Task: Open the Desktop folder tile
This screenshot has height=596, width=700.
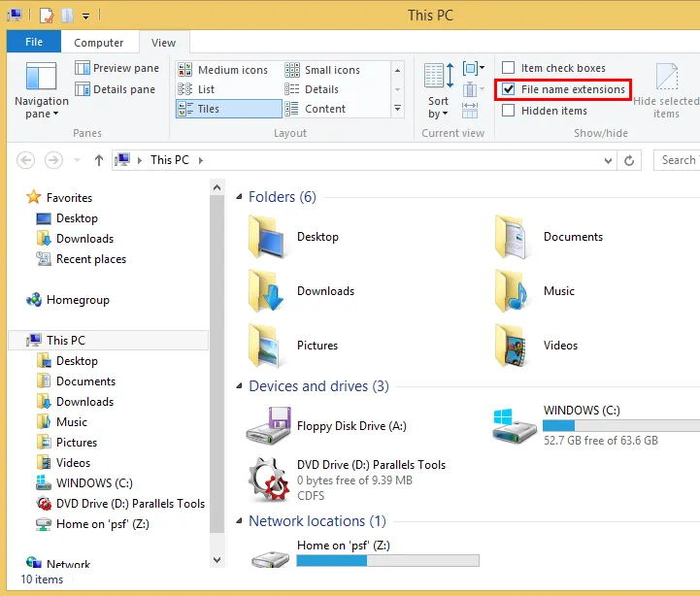Action: click(294, 237)
